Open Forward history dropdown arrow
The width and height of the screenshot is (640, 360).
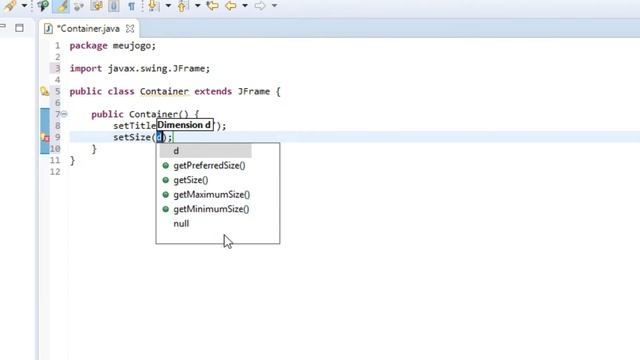(274, 6)
